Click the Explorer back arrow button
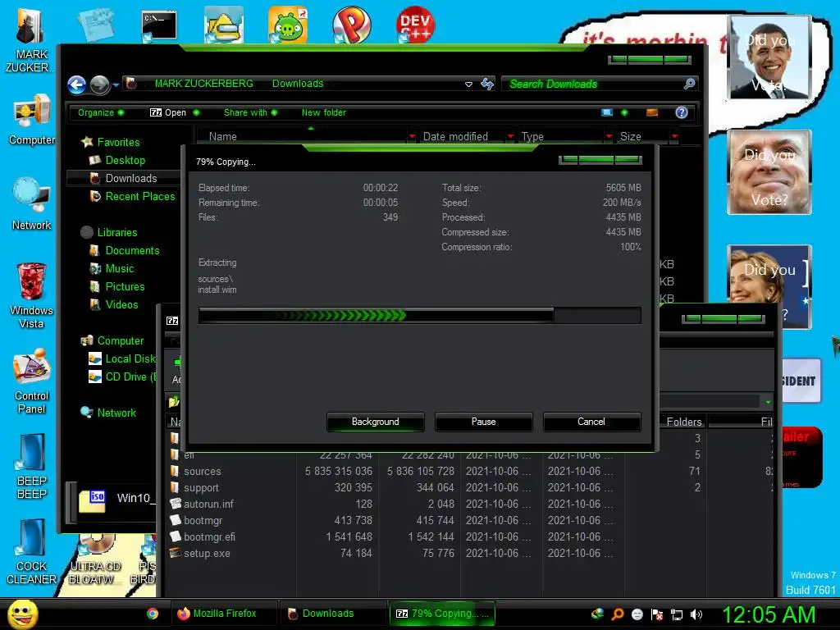The image size is (840, 630). point(76,84)
